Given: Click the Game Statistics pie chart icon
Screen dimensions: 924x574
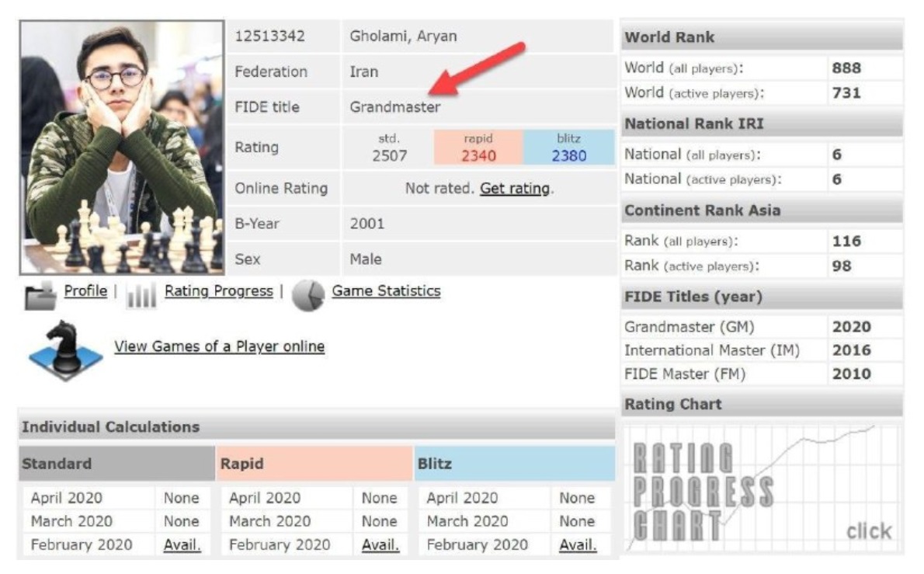Looking at the screenshot, I should (308, 294).
